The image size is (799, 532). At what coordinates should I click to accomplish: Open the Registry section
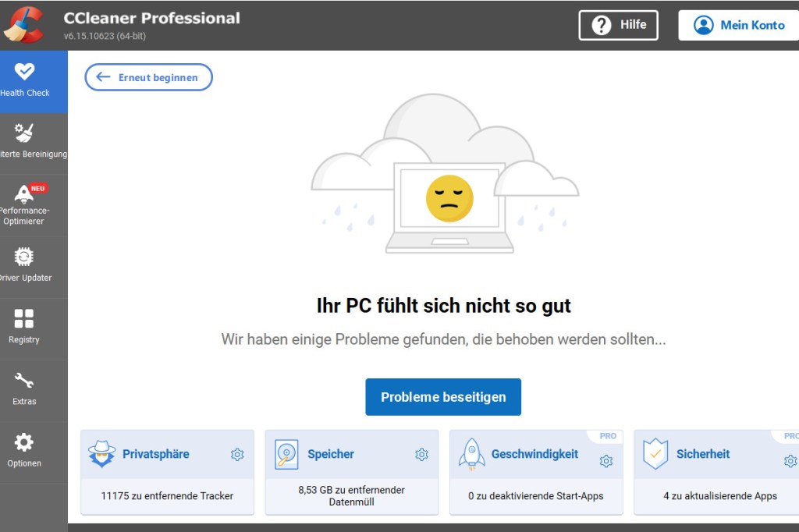(34, 329)
